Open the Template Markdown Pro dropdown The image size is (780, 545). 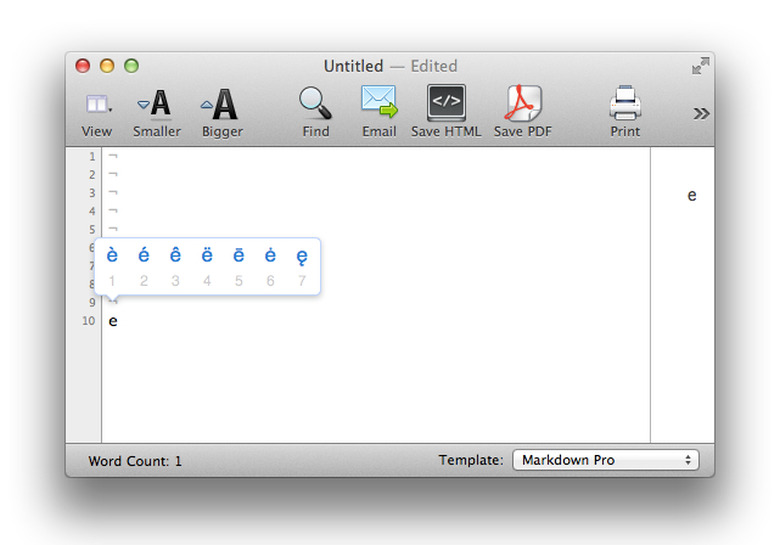[605, 460]
